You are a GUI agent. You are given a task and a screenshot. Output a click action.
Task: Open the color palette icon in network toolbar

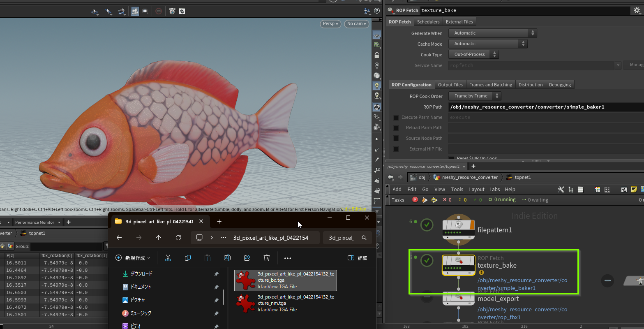click(x=597, y=190)
